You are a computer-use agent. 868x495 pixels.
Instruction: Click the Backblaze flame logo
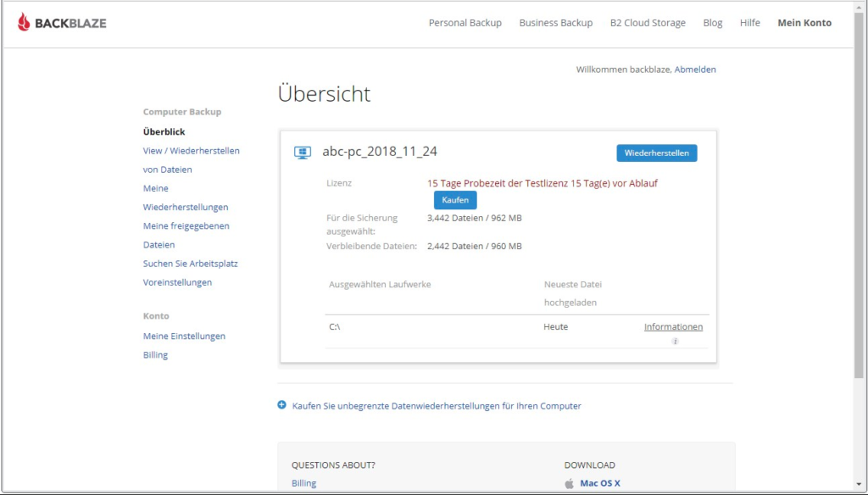coord(24,22)
